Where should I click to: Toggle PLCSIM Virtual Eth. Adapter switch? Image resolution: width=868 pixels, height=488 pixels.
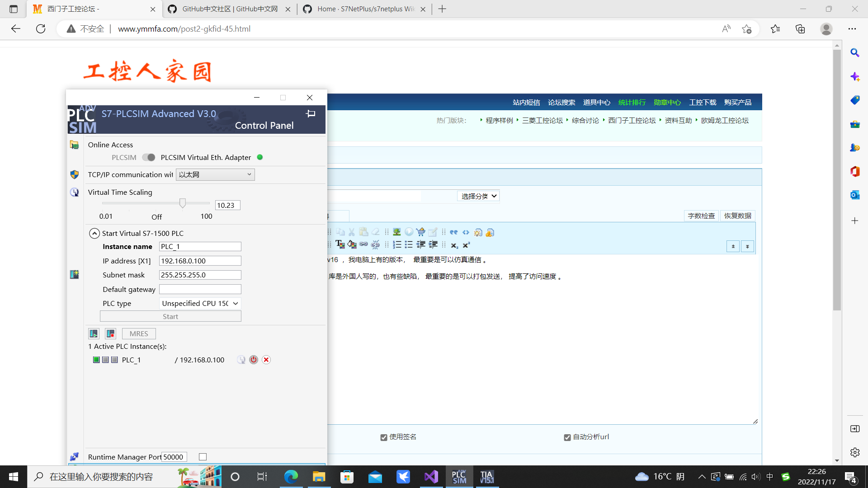pyautogui.click(x=148, y=157)
